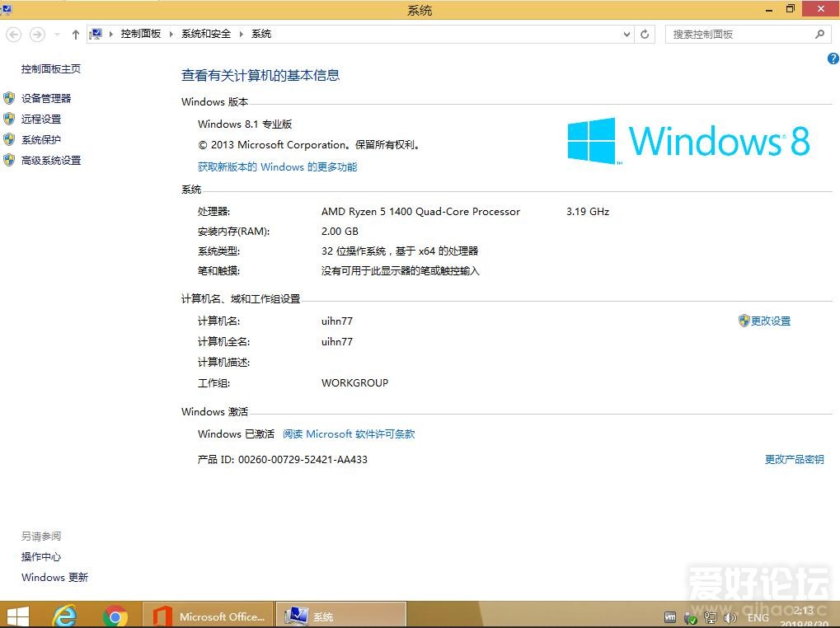This screenshot has height=628, width=840.
Task: Click the search magnifier icon
Action: [x=819, y=35]
